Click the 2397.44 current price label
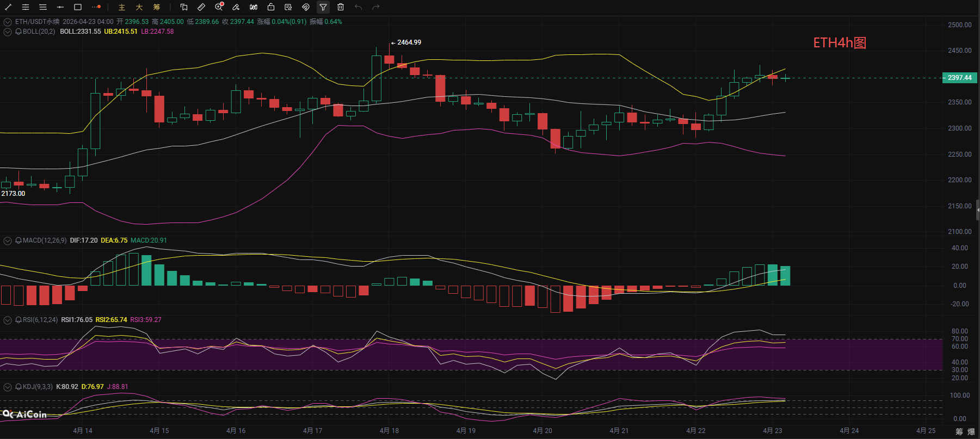 [x=960, y=78]
